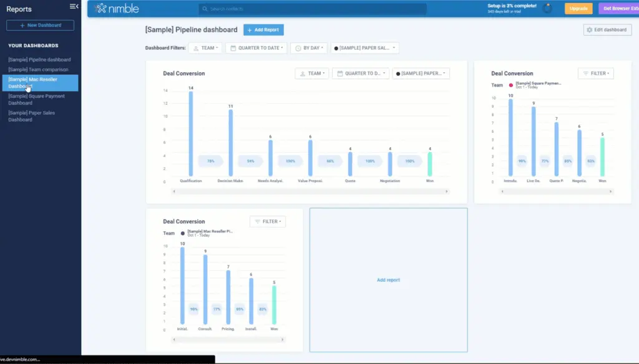Click the Upgrade button
The height and width of the screenshot is (364, 639).
click(x=578, y=8)
